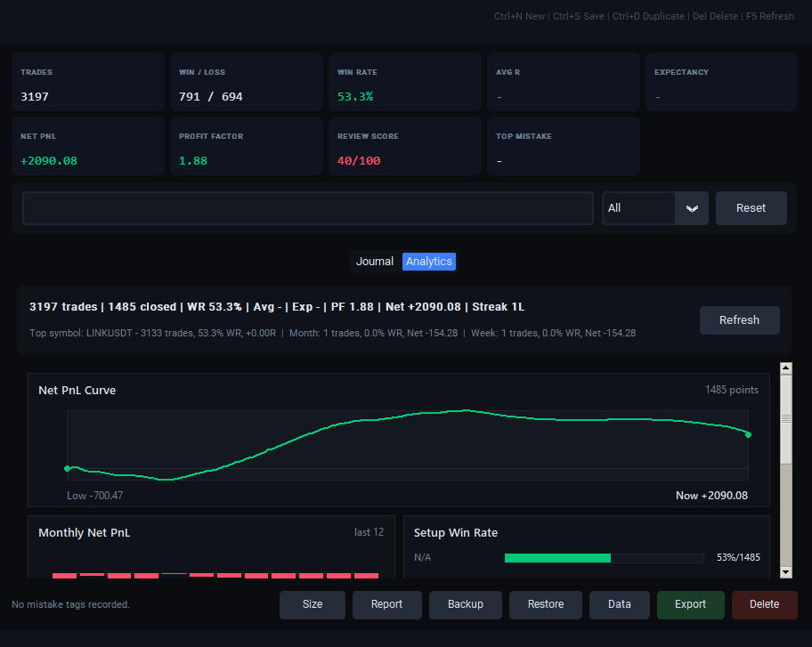The image size is (812, 647).
Task: Switch to the Journal tab
Action: tap(375, 262)
